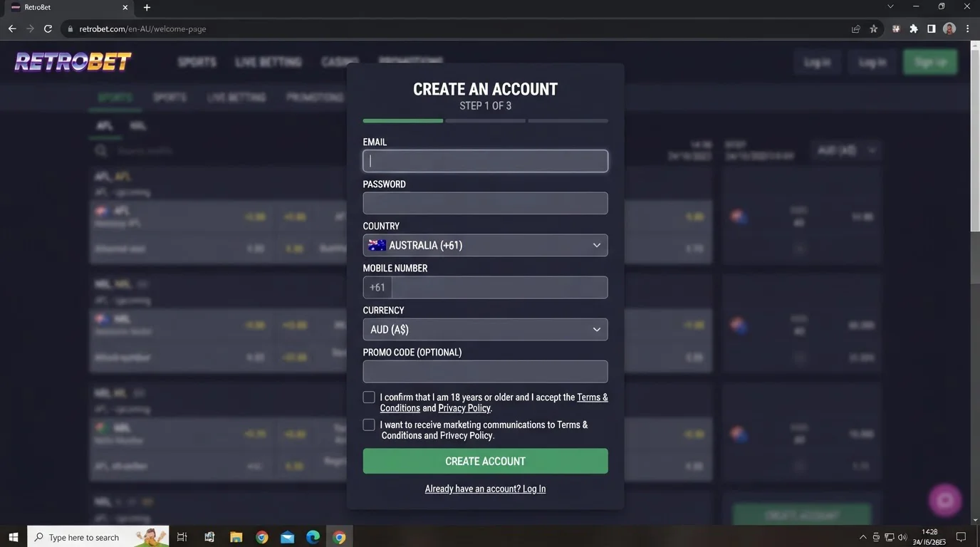Open the Live Betting menu in header
This screenshot has height=547, width=980.
[269, 62]
